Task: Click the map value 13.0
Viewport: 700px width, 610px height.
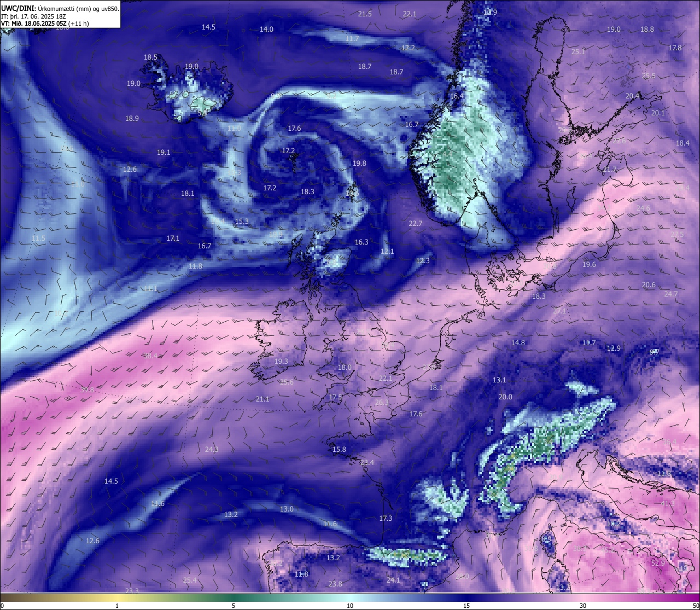Action: pyautogui.click(x=287, y=509)
